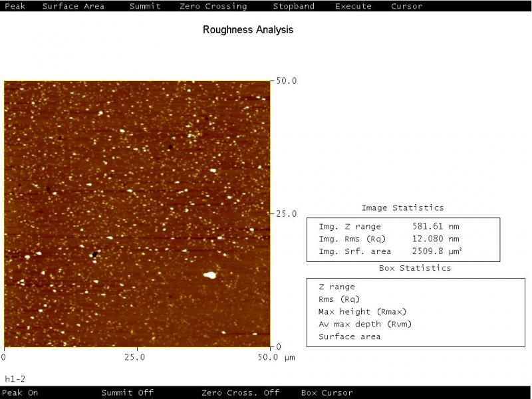The width and height of the screenshot is (532, 399).
Task: Click the Surface area row in Box Statistics
Action: tap(350, 336)
